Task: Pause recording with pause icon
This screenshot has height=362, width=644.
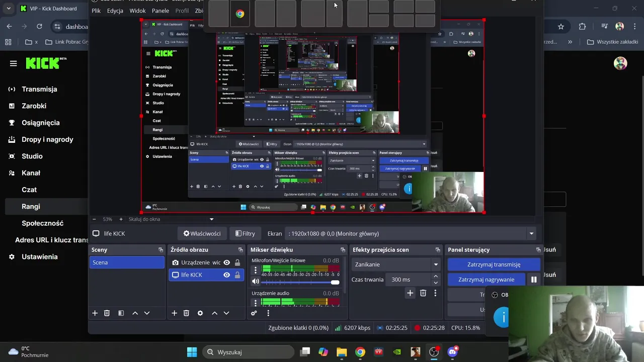Action: [534, 280]
